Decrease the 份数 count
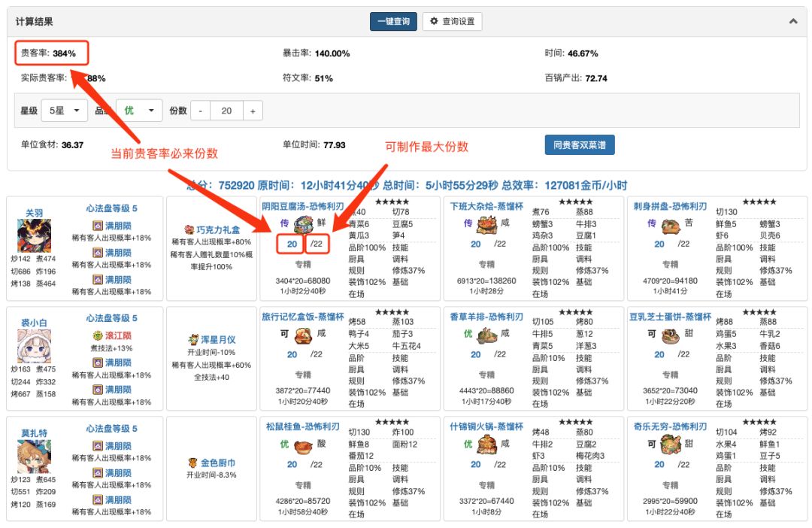The height and width of the screenshot is (528, 812). (201, 111)
